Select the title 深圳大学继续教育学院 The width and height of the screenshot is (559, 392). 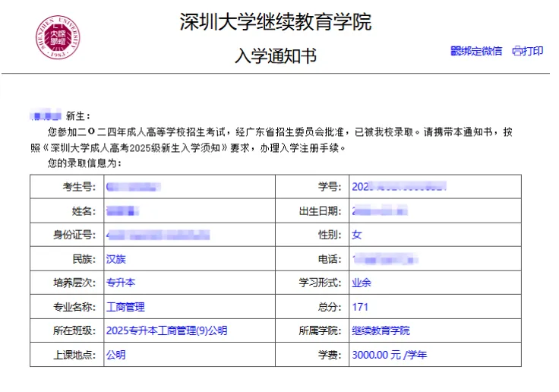276,22
